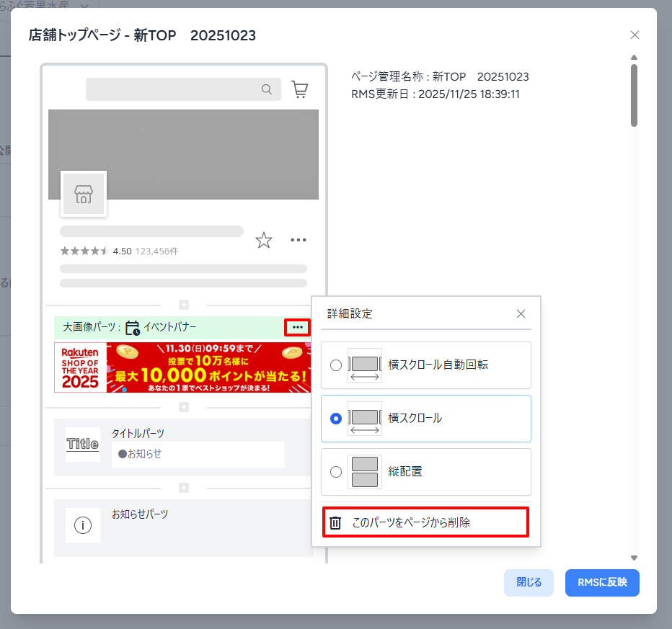This screenshot has width=672, height=629.
Task: Click the plus inserter above お知らせパーツ
Action: pos(184,488)
